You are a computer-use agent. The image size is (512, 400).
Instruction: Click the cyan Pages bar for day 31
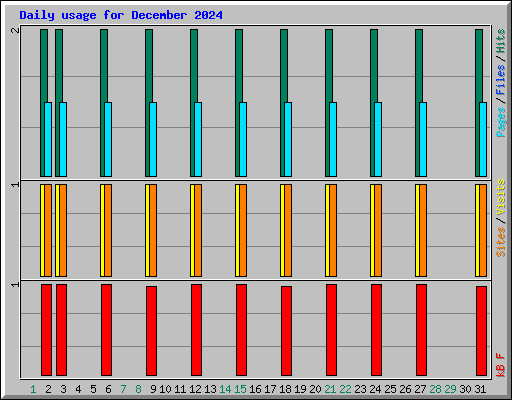(x=483, y=139)
